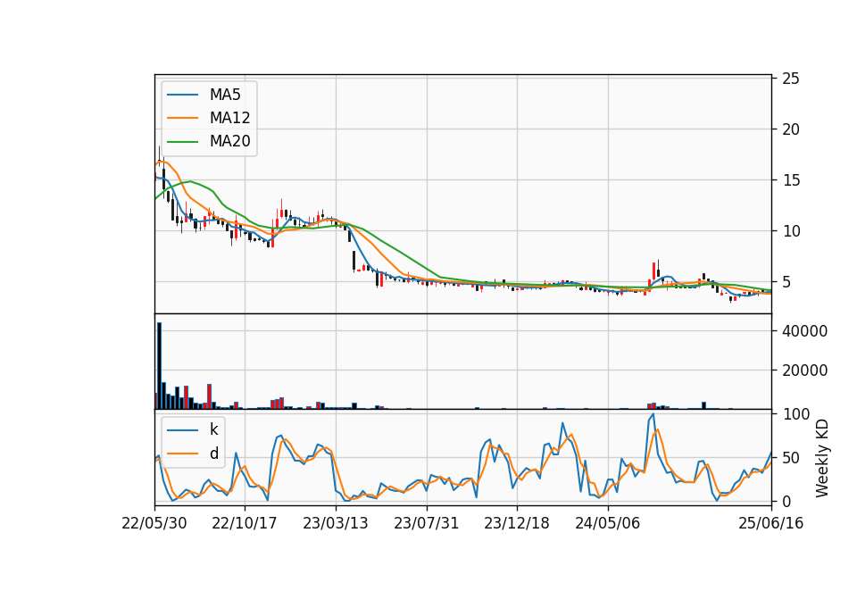Click the MA12 legend label

pos(229,118)
